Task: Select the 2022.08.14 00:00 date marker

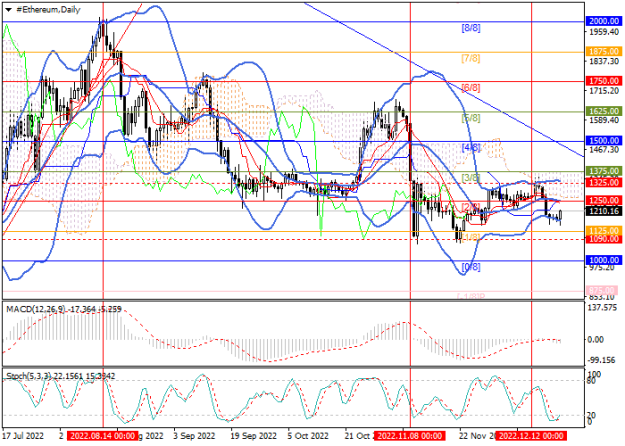Action: 102,436
